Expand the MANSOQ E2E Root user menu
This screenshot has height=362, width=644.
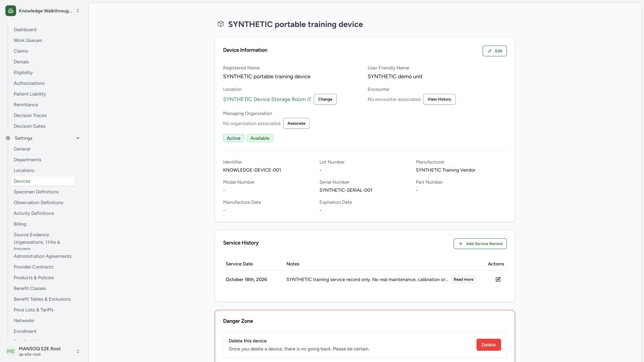click(x=78, y=351)
